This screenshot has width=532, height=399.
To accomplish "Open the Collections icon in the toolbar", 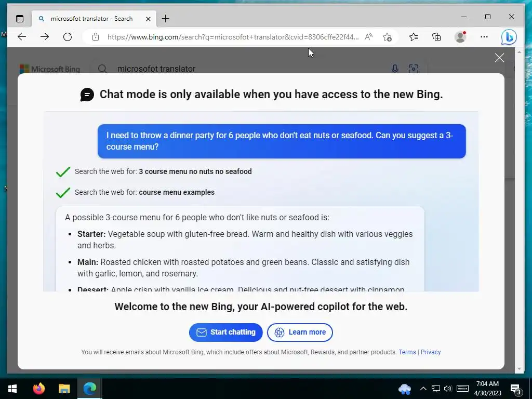I will tap(436, 37).
